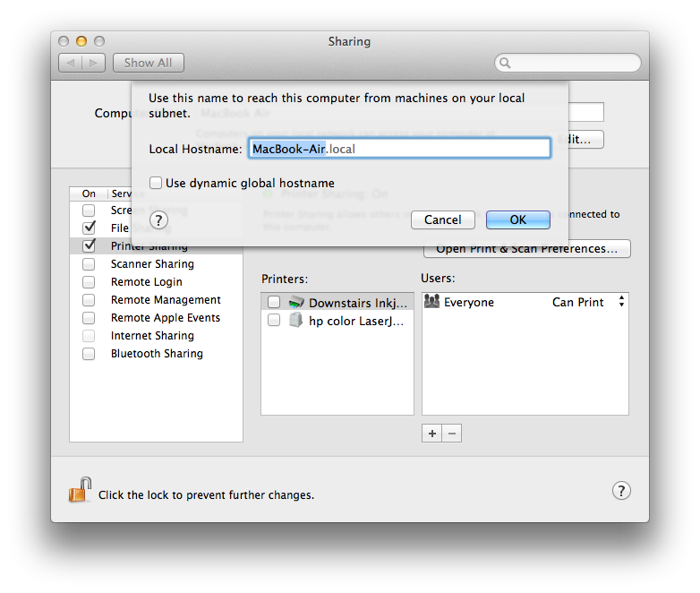
Task: Enable the Remote Login checkbox
Action: pyautogui.click(x=89, y=282)
